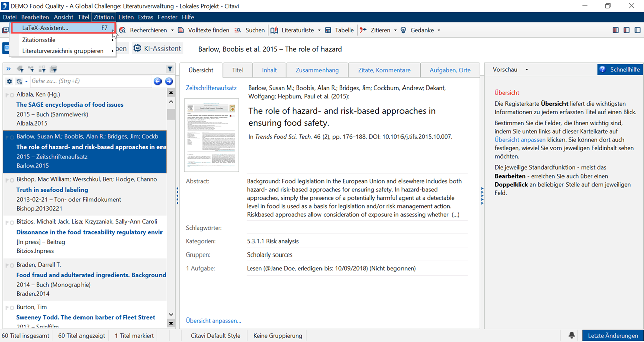The height and width of the screenshot is (342, 644).
Task: Open the Tabelle view
Action: point(339,30)
